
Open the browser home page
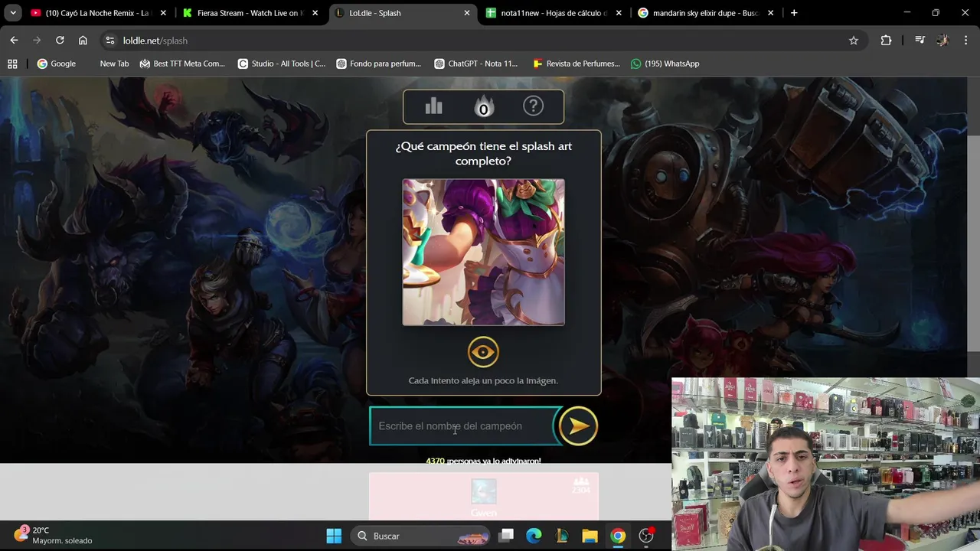[x=83, y=41]
